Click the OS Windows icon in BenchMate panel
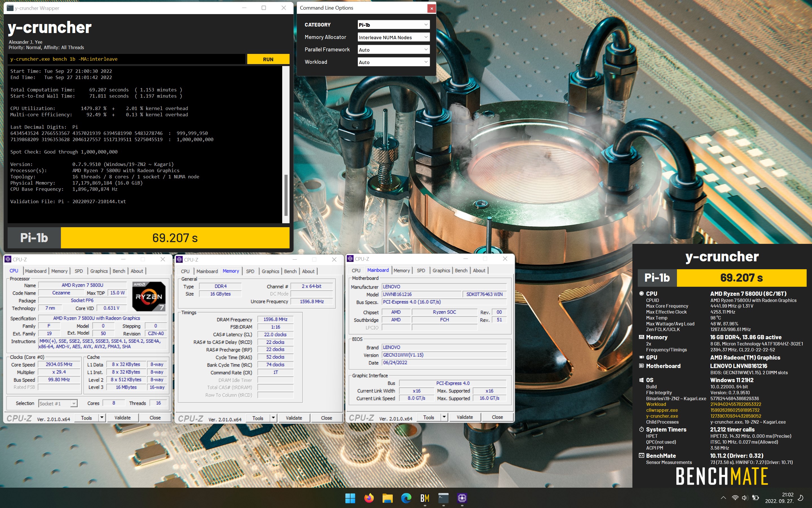Image resolution: width=812 pixels, height=508 pixels. [641, 380]
